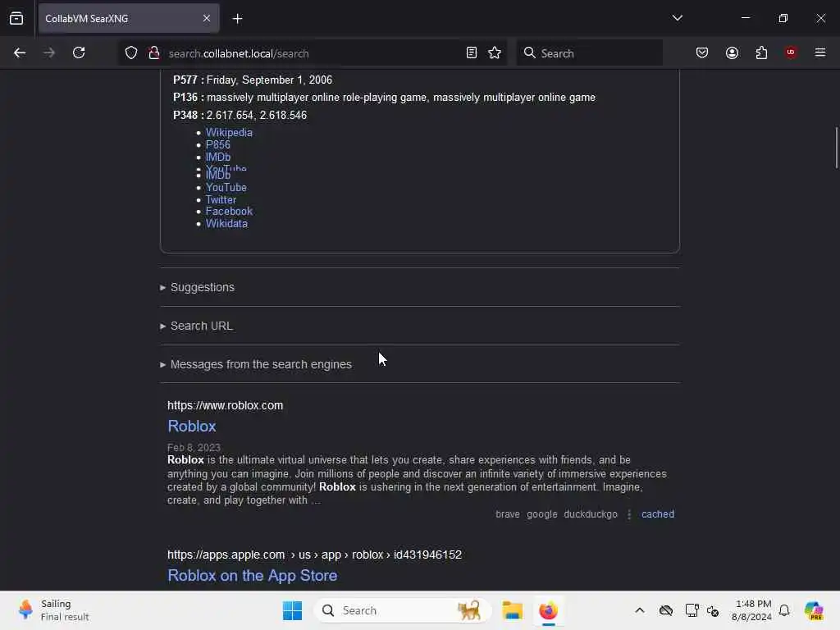The width and height of the screenshot is (840, 630).
Task: Click the Firefox taskbar icon
Action: click(548, 610)
